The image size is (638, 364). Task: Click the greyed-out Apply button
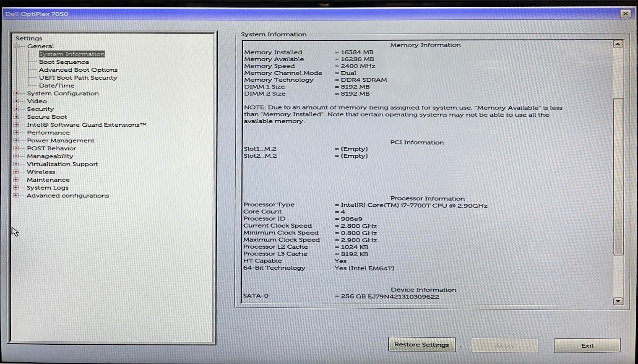[505, 346]
